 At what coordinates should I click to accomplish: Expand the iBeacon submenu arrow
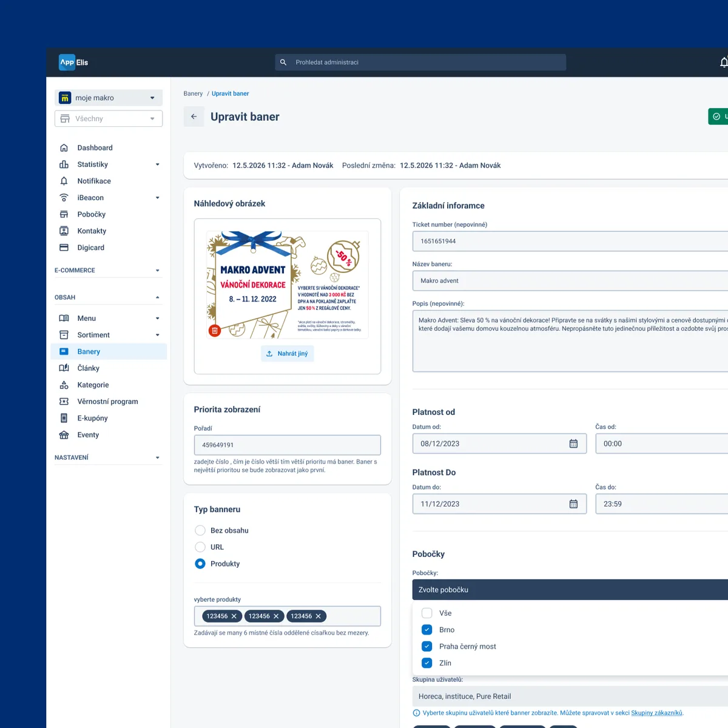coord(158,198)
